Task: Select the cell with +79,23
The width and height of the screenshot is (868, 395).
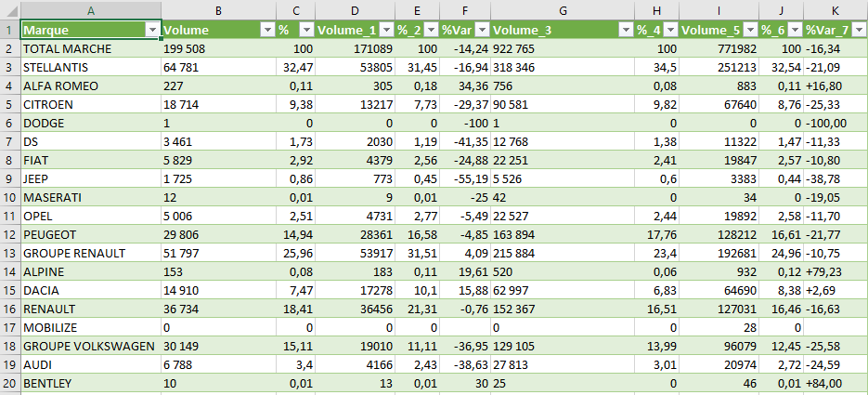Action: coord(836,272)
